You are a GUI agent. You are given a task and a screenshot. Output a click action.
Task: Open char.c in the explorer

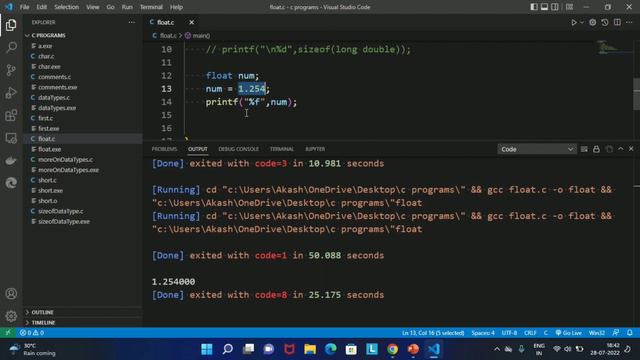pyautogui.click(x=46, y=56)
